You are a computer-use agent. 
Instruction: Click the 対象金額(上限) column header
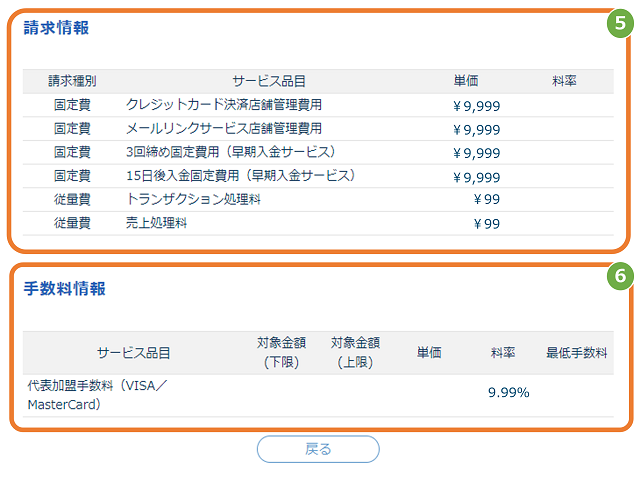[355, 352]
